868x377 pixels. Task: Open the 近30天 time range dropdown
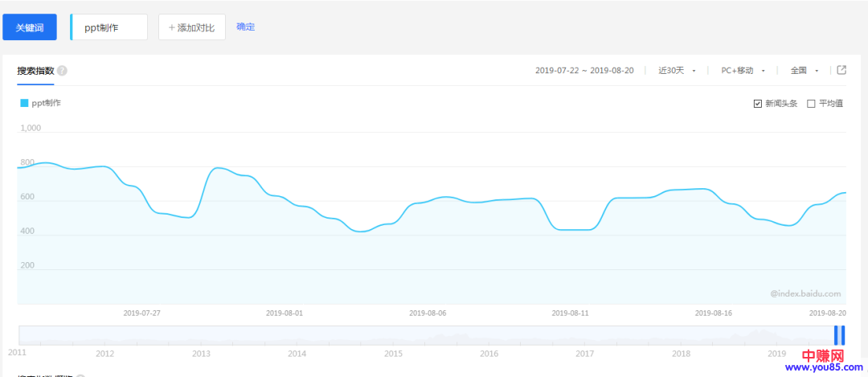click(677, 71)
